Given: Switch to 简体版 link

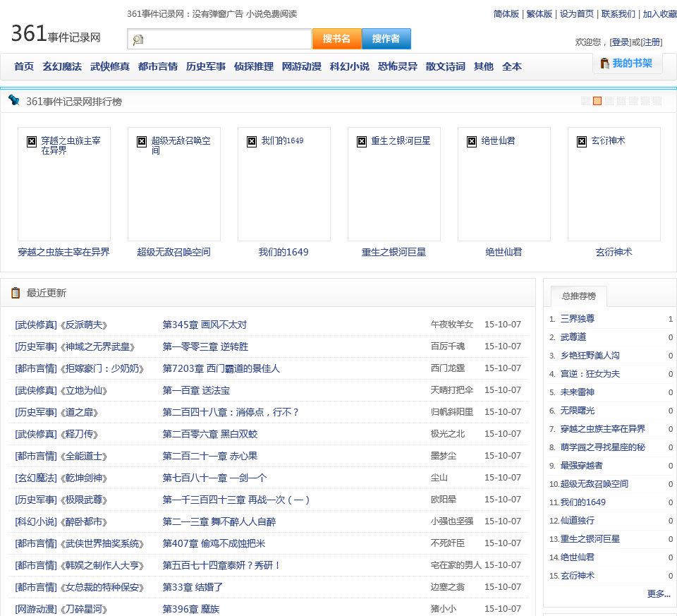Looking at the screenshot, I should click(x=506, y=14).
